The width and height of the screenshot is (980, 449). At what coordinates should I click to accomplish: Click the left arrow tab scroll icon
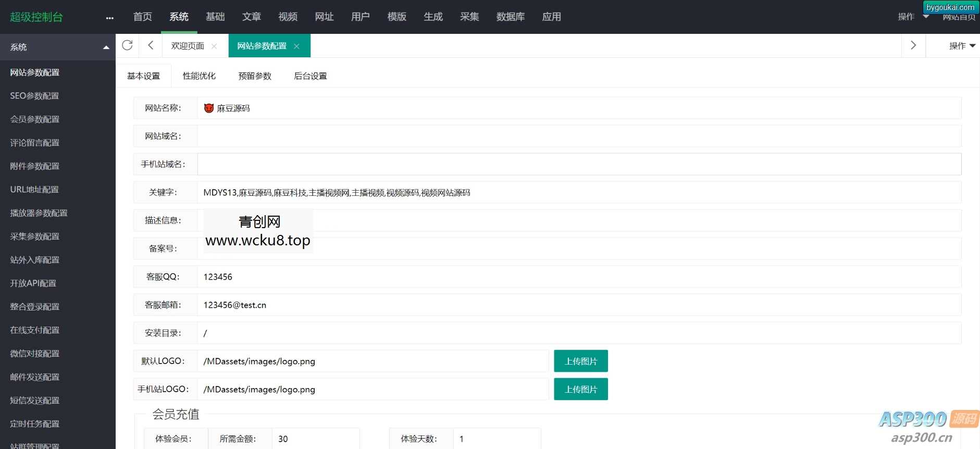151,45
